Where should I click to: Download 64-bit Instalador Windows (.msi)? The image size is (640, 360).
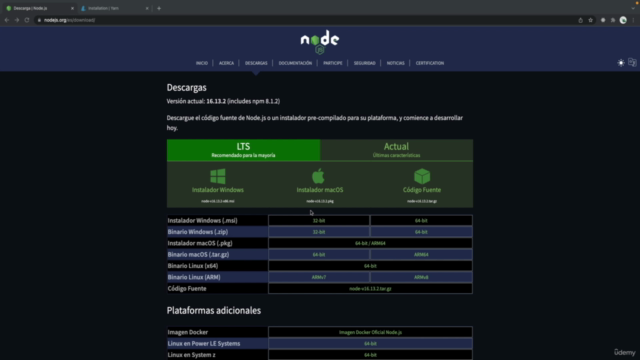[x=421, y=220]
